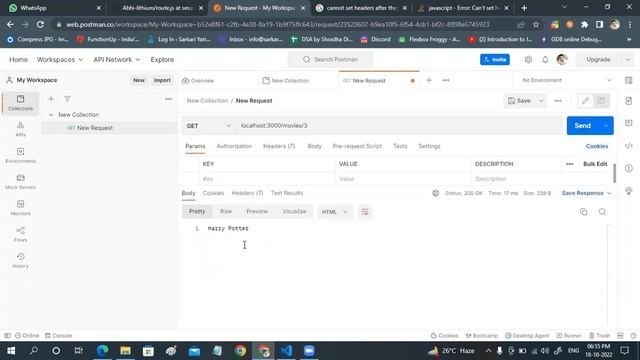
Task: Click the edit pencil icon
Action: pos(585,101)
